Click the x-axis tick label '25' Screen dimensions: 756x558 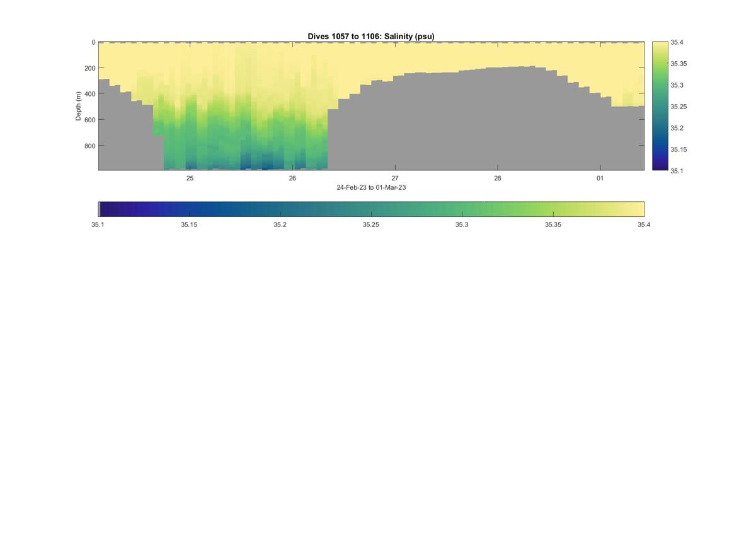[190, 178]
